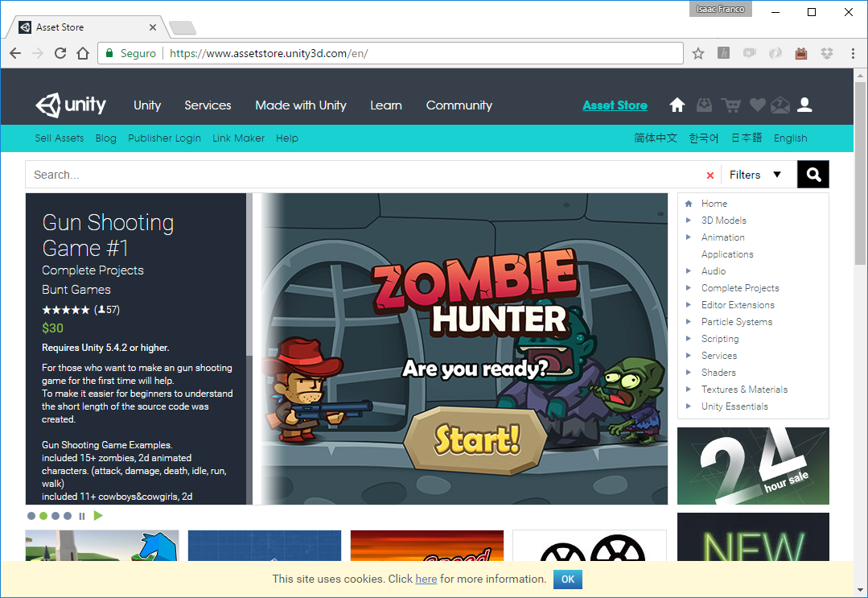Go back with the browser back arrow
The image size is (868, 598).
pyautogui.click(x=15, y=53)
